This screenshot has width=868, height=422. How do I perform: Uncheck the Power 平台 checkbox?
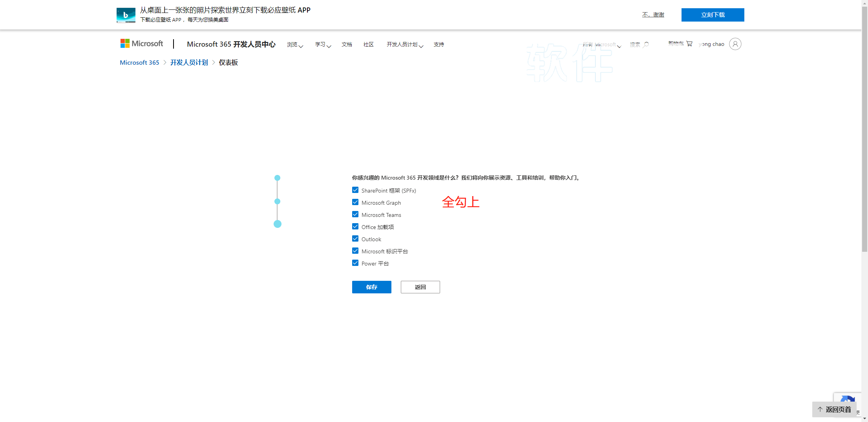tap(355, 263)
